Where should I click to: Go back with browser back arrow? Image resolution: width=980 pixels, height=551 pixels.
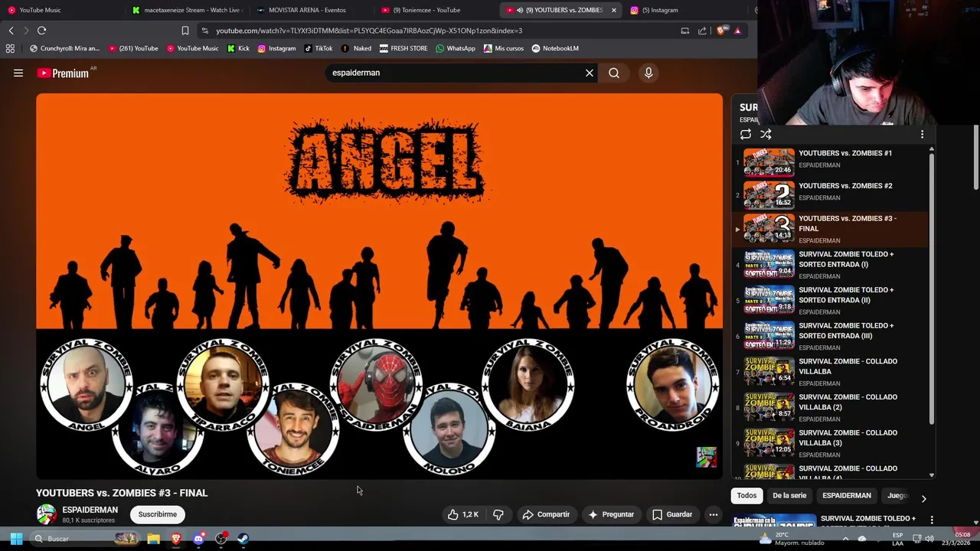[x=11, y=31]
